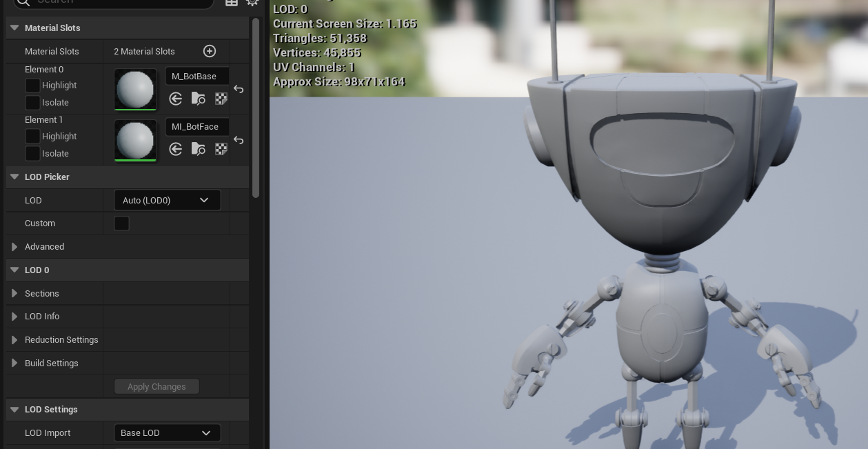The height and width of the screenshot is (449, 868).
Task: Click the Apply Changes button
Action: tap(157, 386)
